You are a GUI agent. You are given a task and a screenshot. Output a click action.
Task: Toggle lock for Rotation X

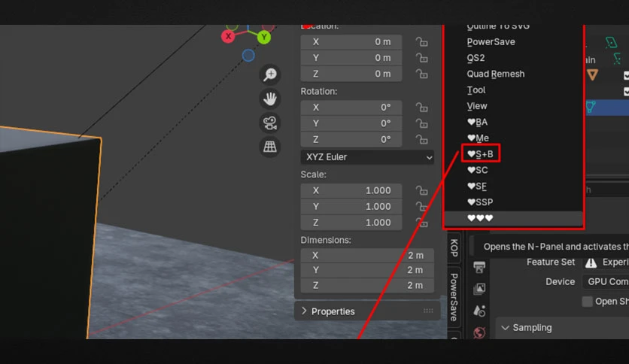pyautogui.click(x=421, y=108)
